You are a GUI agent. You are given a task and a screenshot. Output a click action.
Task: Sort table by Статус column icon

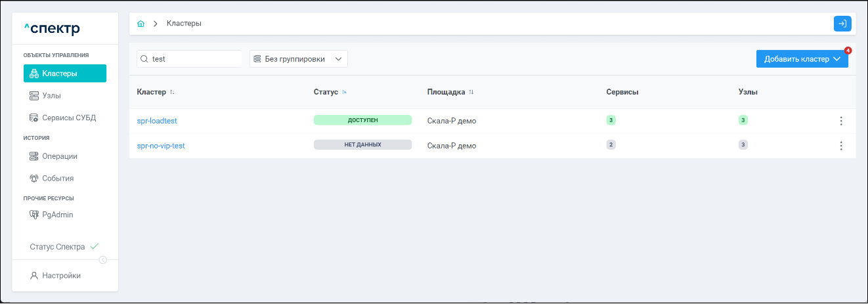pyautogui.click(x=344, y=93)
